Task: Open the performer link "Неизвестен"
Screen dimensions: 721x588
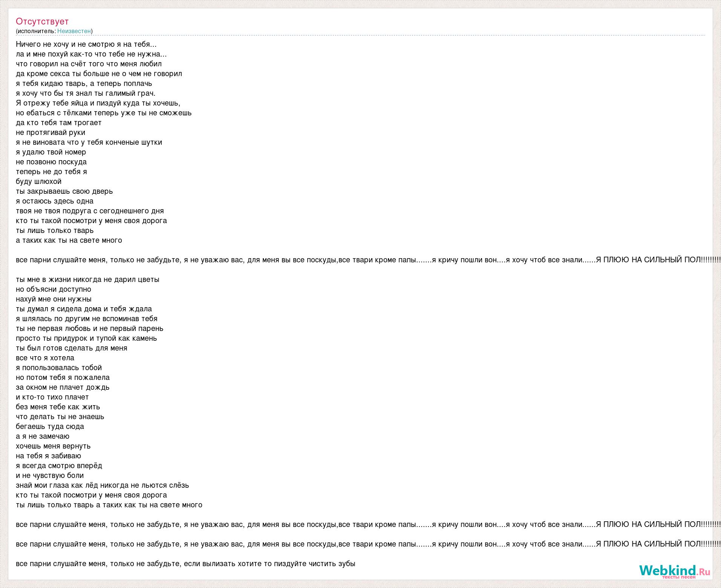Action: click(x=74, y=31)
